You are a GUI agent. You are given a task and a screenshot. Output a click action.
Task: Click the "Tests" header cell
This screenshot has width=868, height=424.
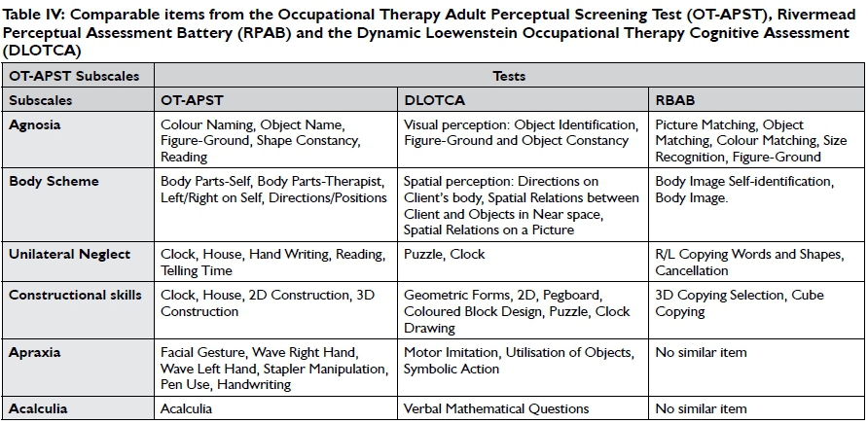tap(507, 76)
